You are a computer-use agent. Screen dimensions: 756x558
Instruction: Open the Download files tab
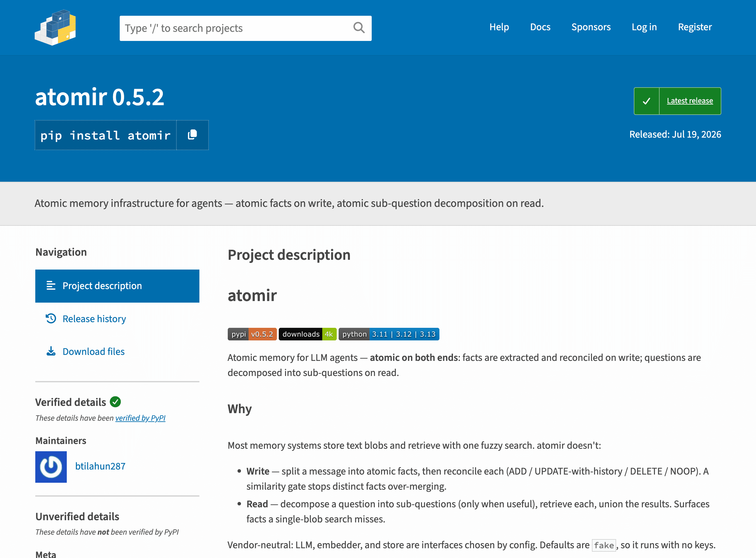tap(94, 352)
